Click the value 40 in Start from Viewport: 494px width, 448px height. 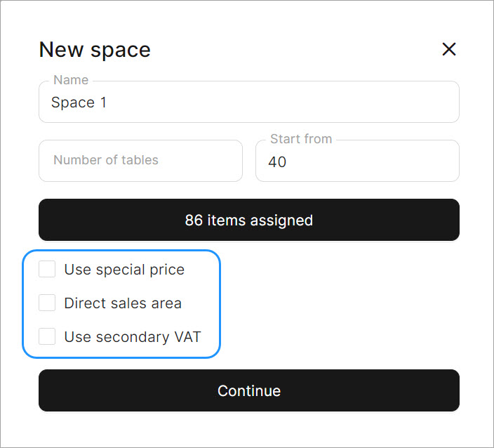pos(277,162)
